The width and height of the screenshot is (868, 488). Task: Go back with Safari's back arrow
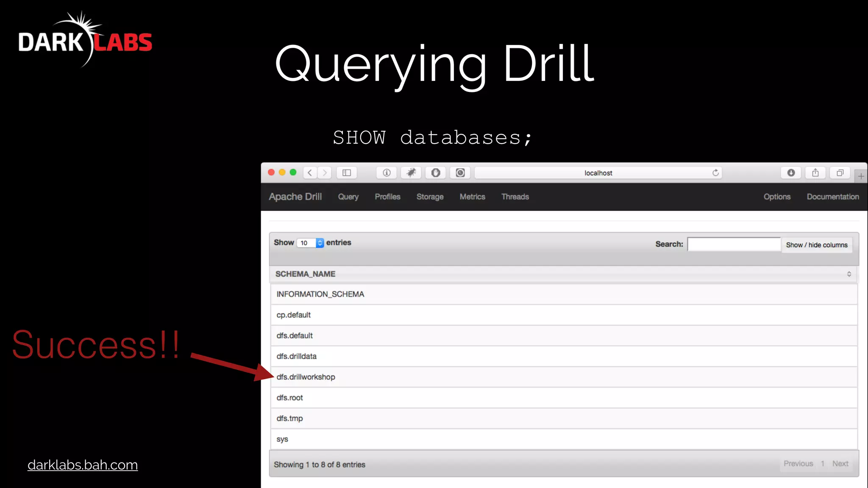[x=310, y=173]
